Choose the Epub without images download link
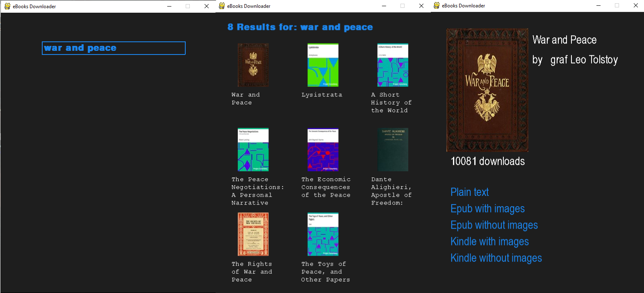The width and height of the screenshot is (644, 293). [494, 225]
